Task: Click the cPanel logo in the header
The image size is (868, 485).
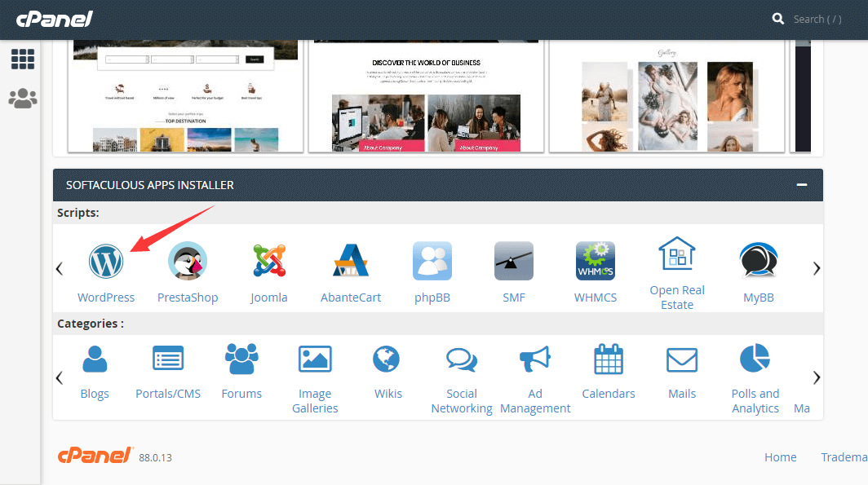Action: pyautogui.click(x=54, y=18)
